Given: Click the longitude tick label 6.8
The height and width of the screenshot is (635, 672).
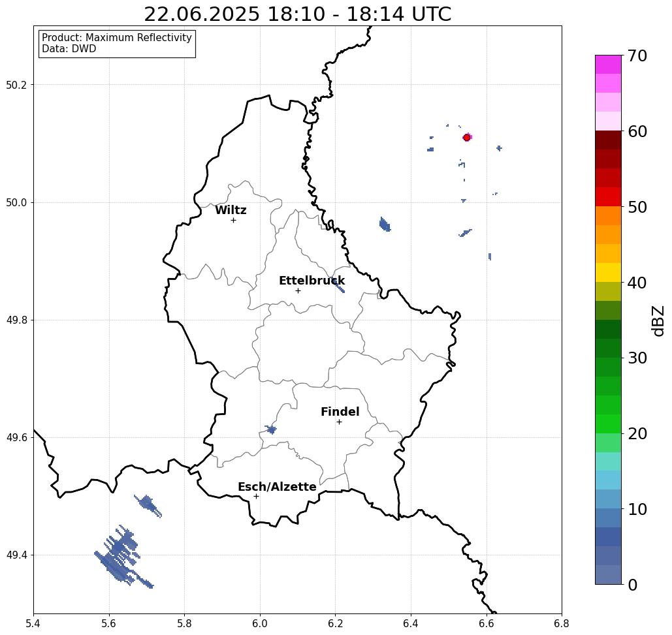Looking at the screenshot, I should coord(562,624).
